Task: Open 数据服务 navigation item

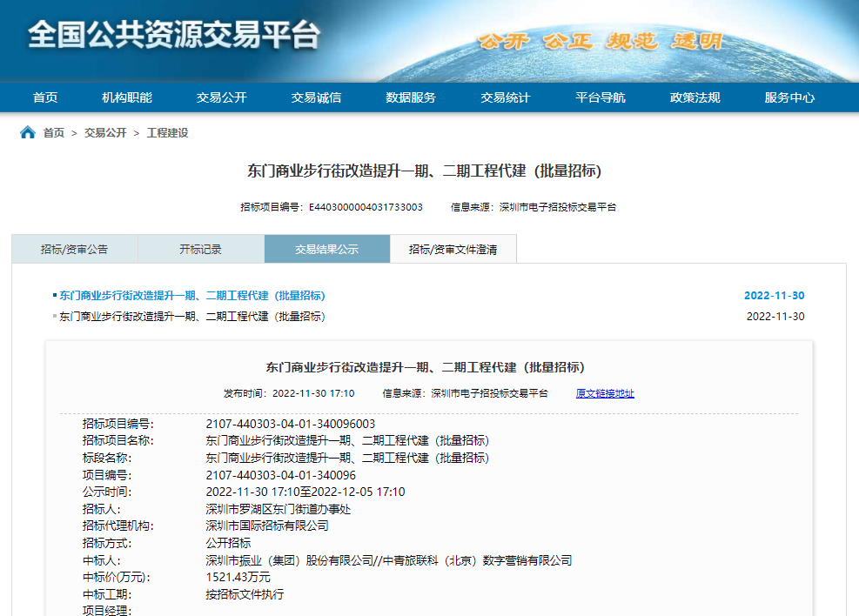Action: [x=411, y=97]
